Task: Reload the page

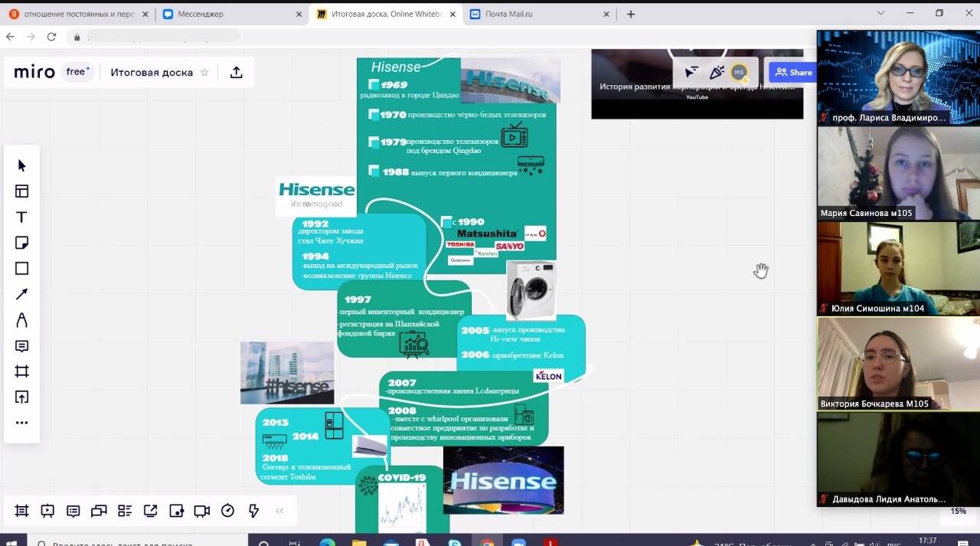Action: (51, 37)
